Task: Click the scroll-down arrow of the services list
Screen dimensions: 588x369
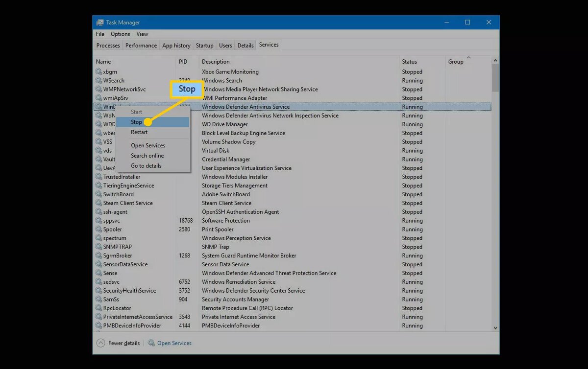Action: pos(495,328)
